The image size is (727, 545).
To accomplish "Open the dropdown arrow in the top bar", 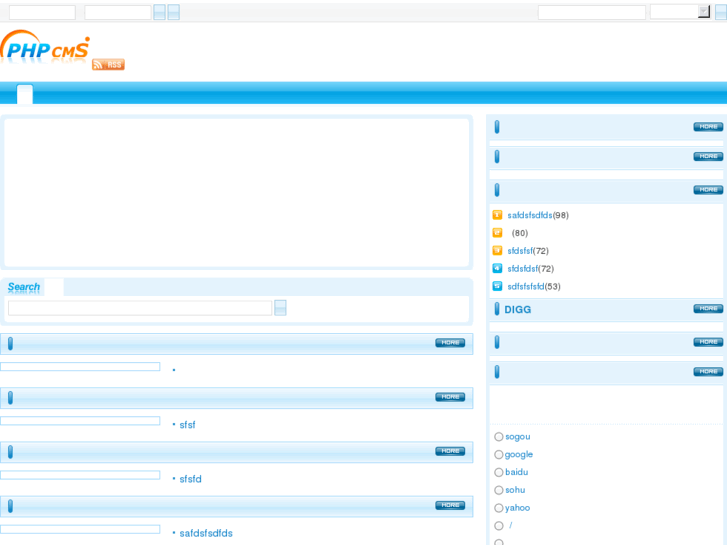I will pyautogui.click(x=704, y=12).
